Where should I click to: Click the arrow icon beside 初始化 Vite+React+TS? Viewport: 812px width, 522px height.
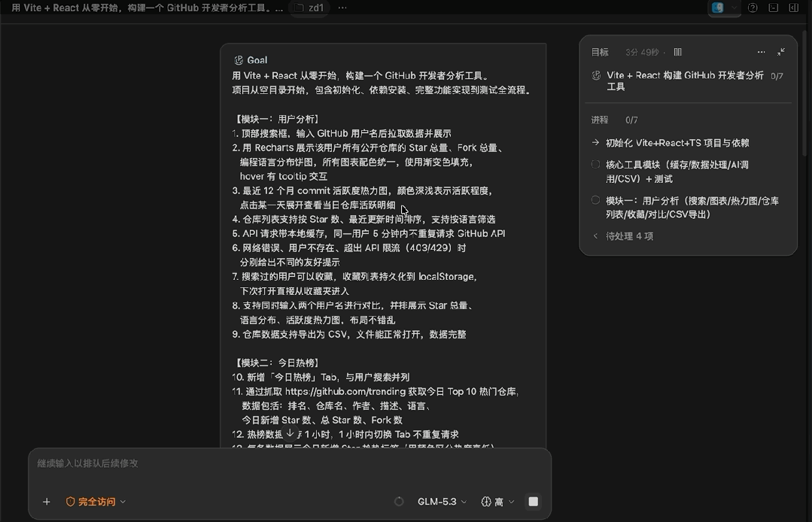coord(595,142)
